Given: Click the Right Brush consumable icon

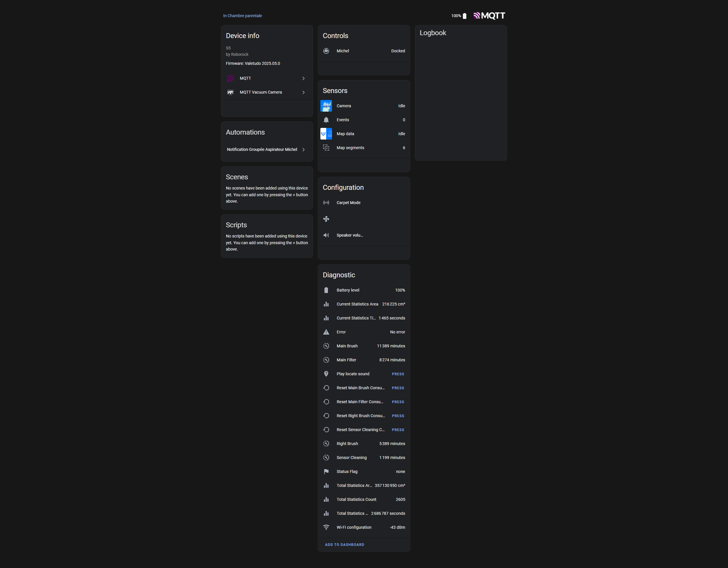Looking at the screenshot, I should coord(326,444).
